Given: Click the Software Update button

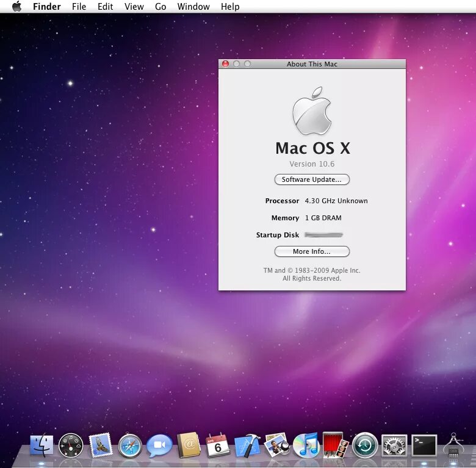Looking at the screenshot, I should pos(312,179).
